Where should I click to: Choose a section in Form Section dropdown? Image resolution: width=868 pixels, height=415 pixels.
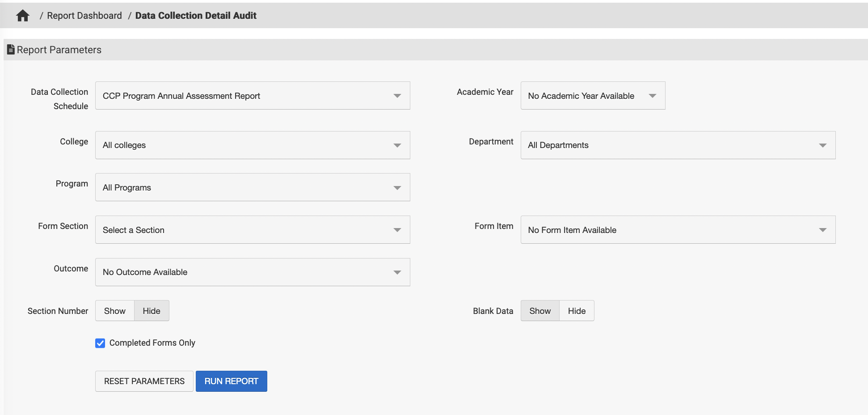[252, 230]
